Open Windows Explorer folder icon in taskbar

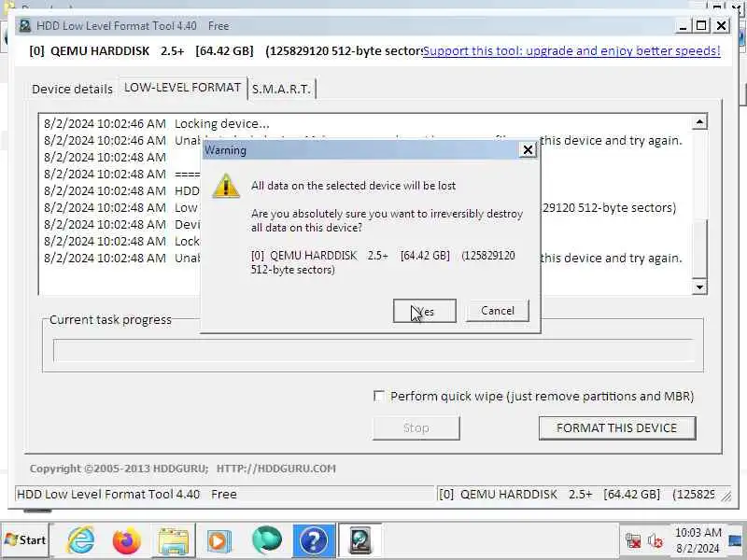(173, 540)
